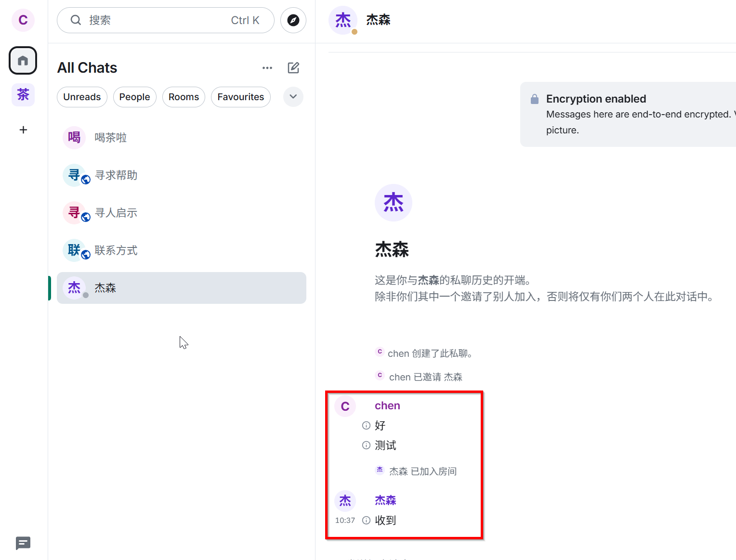This screenshot has height=560, width=736.
Task: Click the '杰森 已加入房间' event text
Action: click(423, 471)
